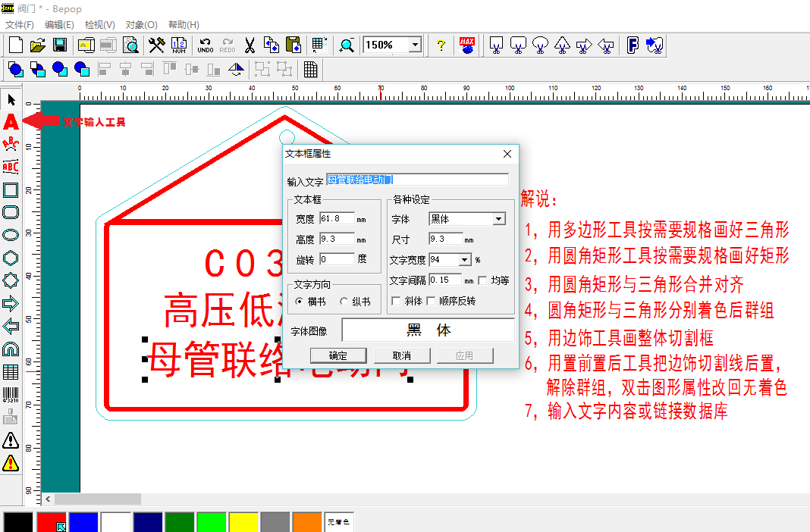The height and width of the screenshot is (532, 810).
Task: Click the 高度 height input field
Action: click(x=337, y=239)
